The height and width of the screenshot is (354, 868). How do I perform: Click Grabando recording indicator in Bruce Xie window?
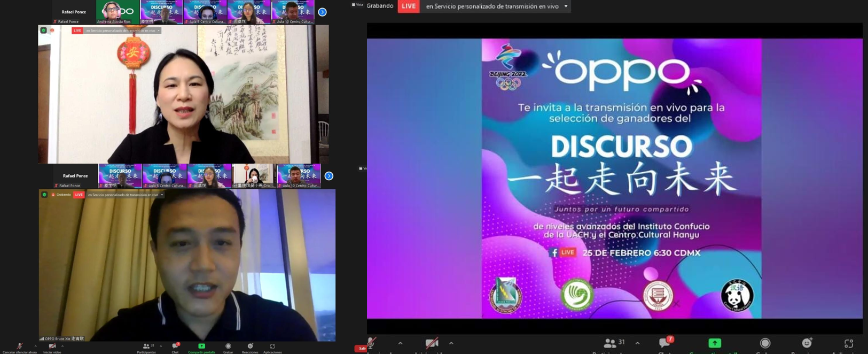pyautogui.click(x=61, y=195)
